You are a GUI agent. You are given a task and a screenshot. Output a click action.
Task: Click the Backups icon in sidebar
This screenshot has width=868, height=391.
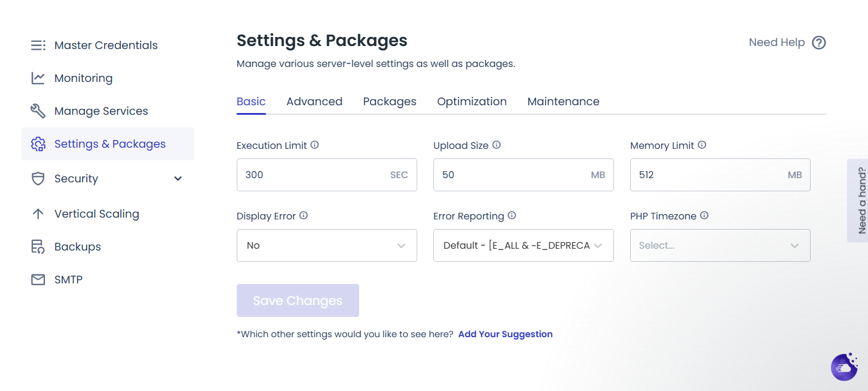[x=38, y=247]
